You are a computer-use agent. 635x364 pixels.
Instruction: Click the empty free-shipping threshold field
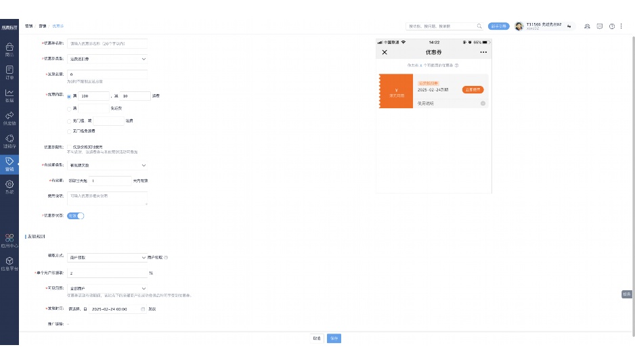pyautogui.click(x=93, y=108)
